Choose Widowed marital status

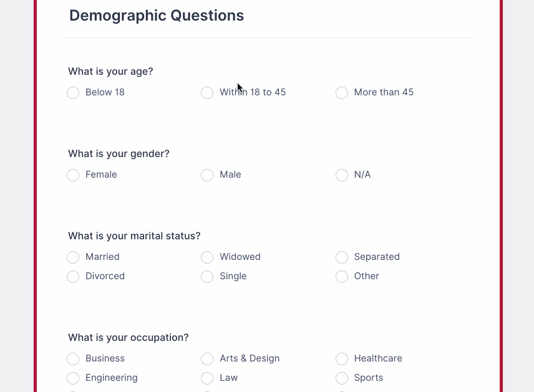(x=207, y=257)
